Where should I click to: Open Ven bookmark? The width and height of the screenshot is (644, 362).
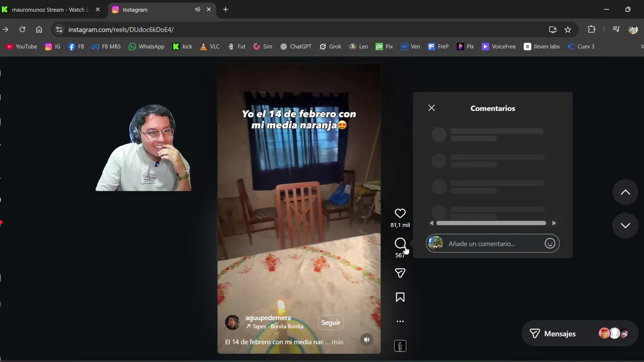(x=411, y=46)
